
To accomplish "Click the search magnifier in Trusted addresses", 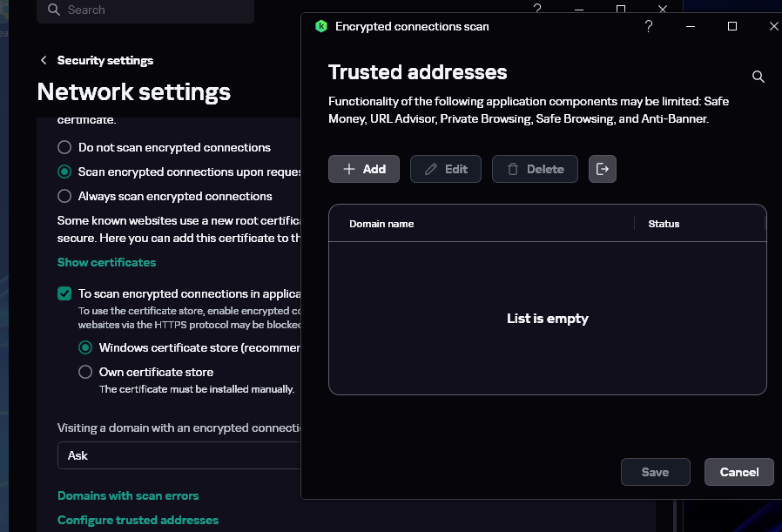I will click(x=758, y=77).
